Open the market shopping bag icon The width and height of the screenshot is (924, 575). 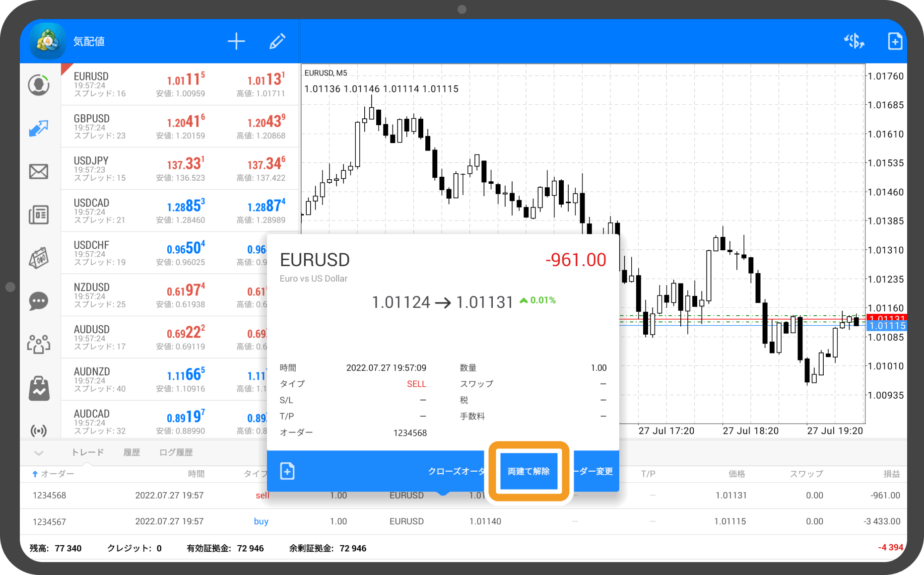tap(39, 388)
